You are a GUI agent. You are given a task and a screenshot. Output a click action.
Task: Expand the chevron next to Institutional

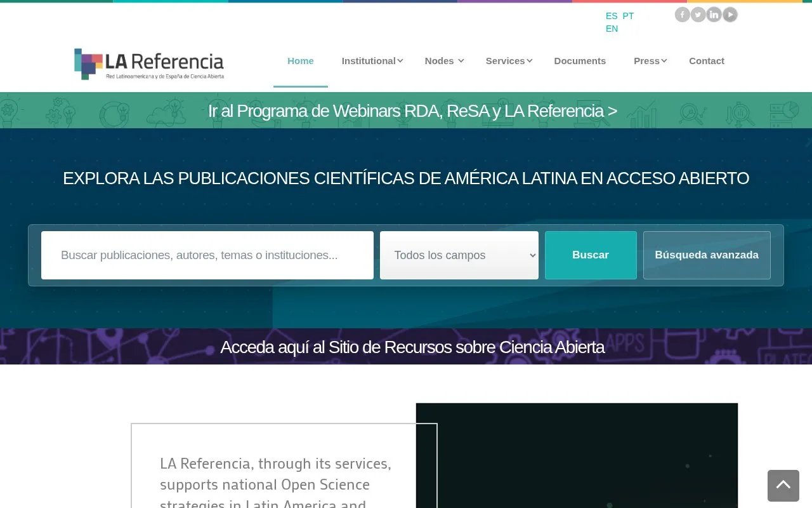click(400, 61)
